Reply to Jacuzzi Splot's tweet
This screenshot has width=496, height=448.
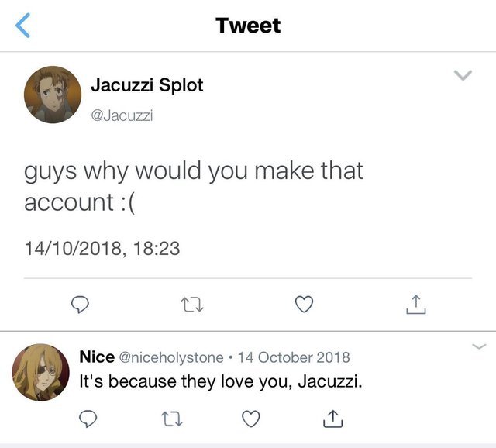pos(80,305)
